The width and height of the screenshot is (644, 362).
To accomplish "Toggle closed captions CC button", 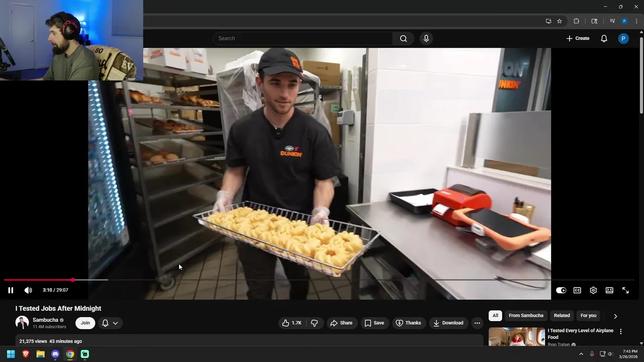I will point(577,290).
